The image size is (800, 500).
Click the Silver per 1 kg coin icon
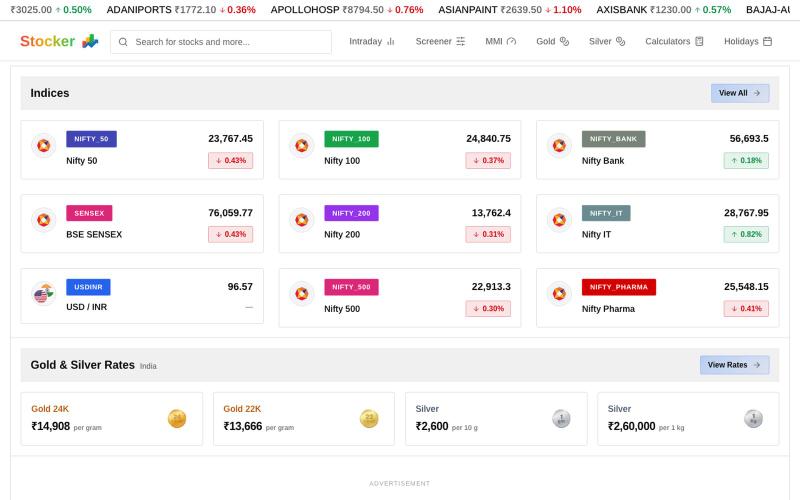753,419
